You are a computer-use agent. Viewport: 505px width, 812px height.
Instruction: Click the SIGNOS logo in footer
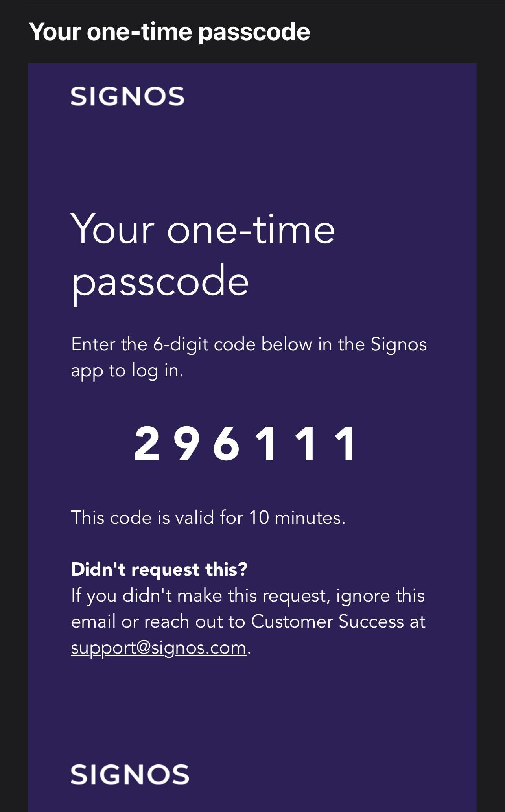coord(130,774)
